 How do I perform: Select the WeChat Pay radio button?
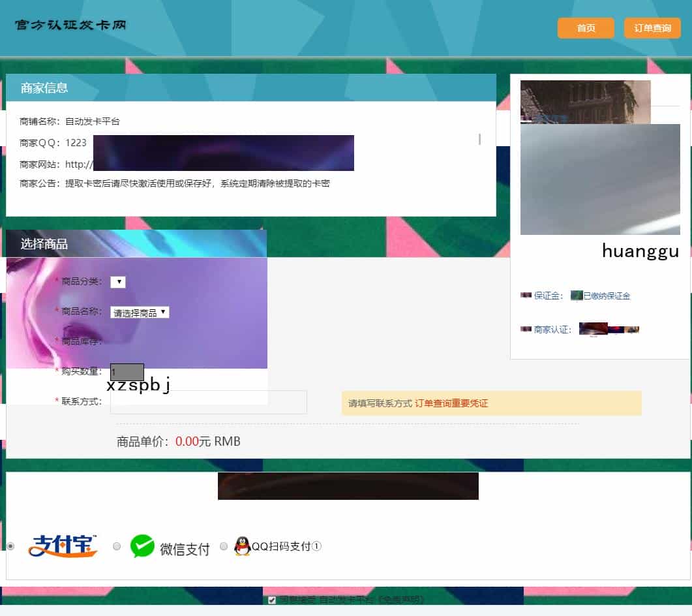click(x=117, y=546)
